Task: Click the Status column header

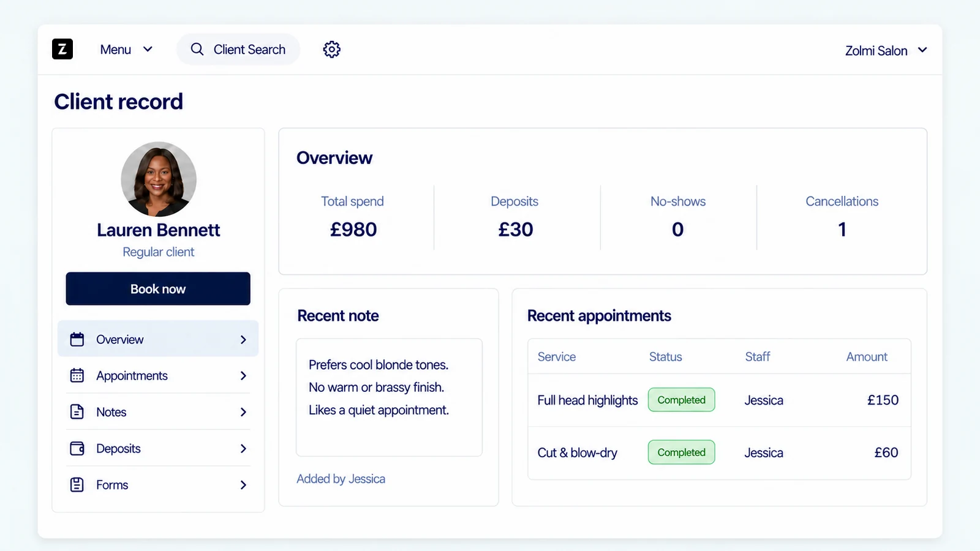Action: tap(665, 357)
